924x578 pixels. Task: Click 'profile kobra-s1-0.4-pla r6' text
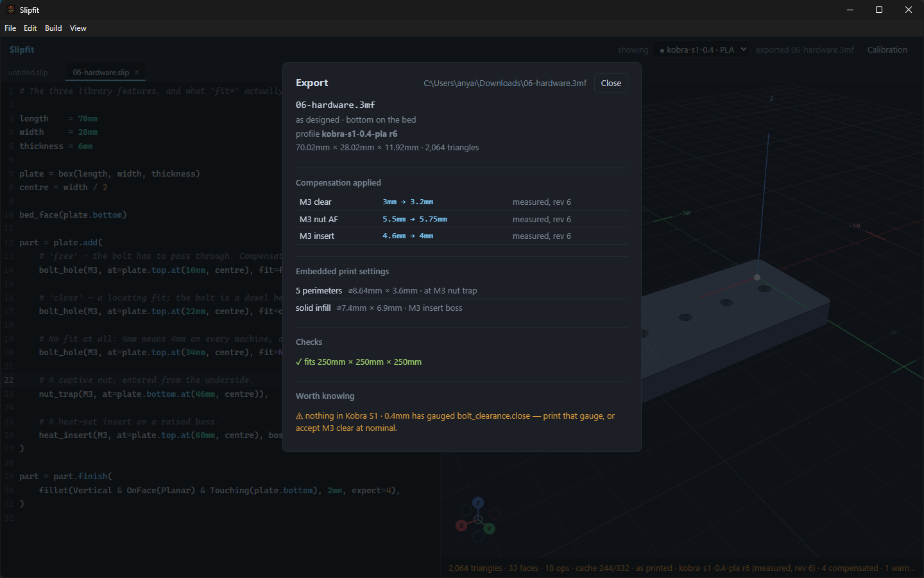[346, 134]
